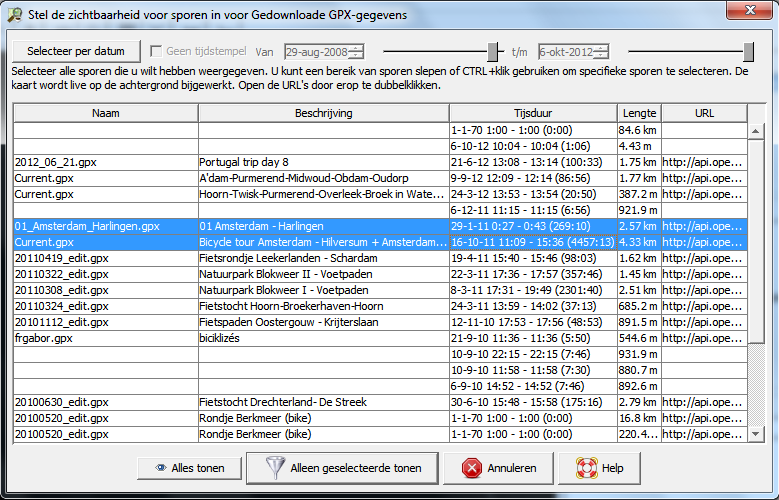Select the track with length 16.8 km
Screen dimensions: 779x500
pos(380,418)
